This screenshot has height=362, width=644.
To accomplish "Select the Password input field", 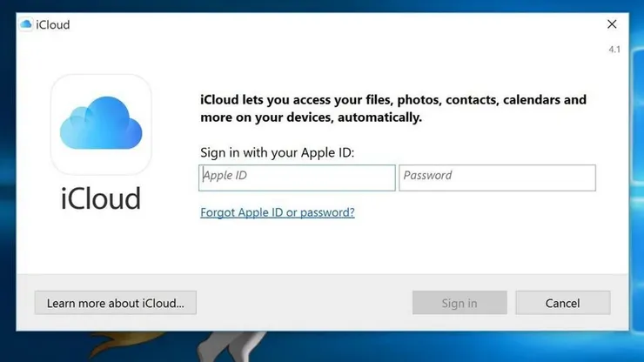I will [x=497, y=178].
